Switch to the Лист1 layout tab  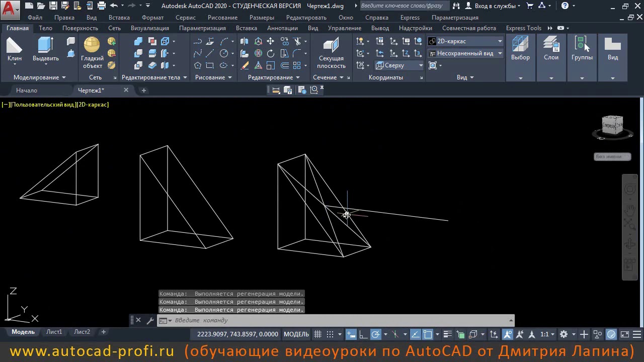point(54,332)
